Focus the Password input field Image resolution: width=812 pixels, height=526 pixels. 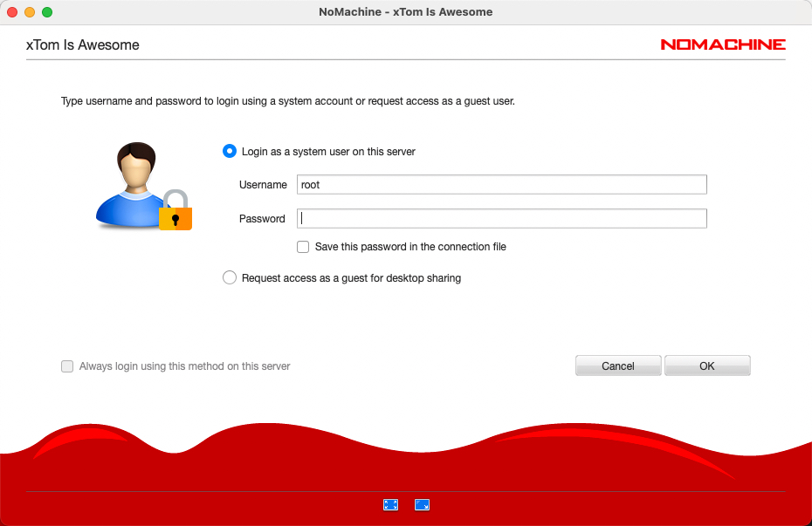(x=502, y=218)
